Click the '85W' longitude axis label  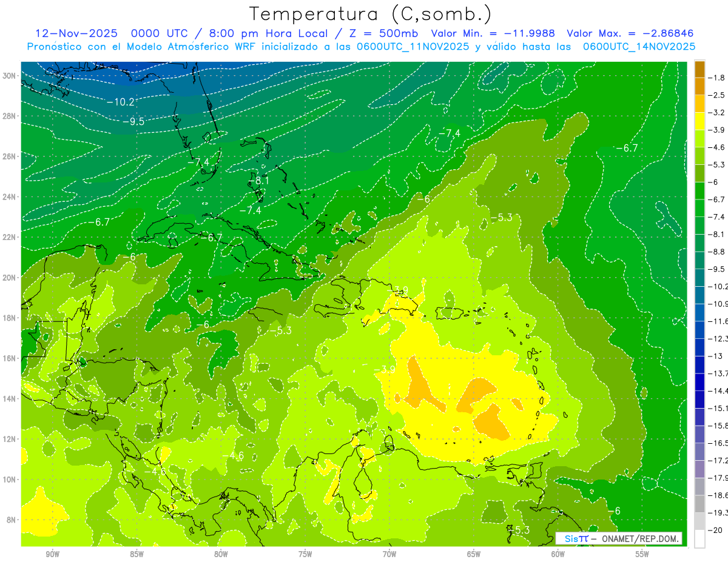click(x=136, y=555)
